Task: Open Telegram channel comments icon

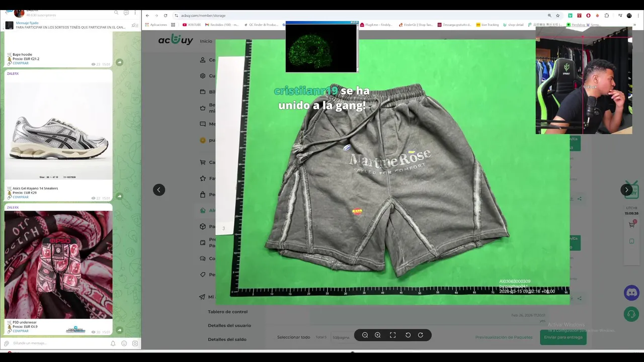Action: 126,13
